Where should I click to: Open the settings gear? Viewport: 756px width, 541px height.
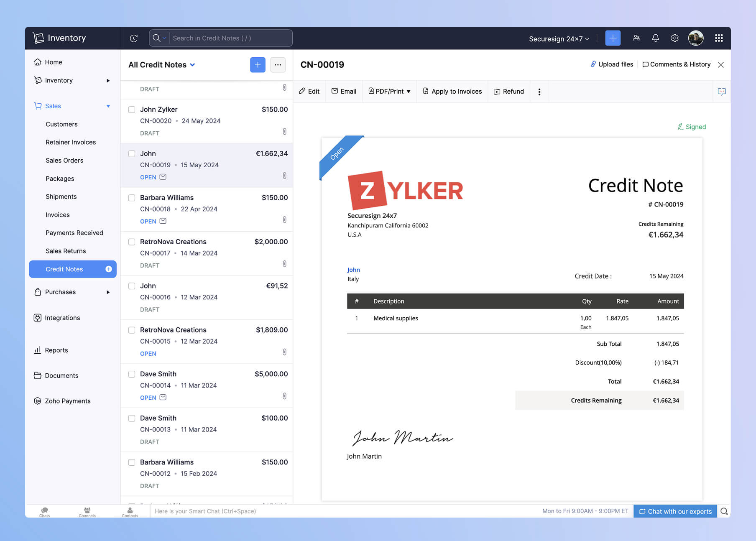pyautogui.click(x=675, y=38)
